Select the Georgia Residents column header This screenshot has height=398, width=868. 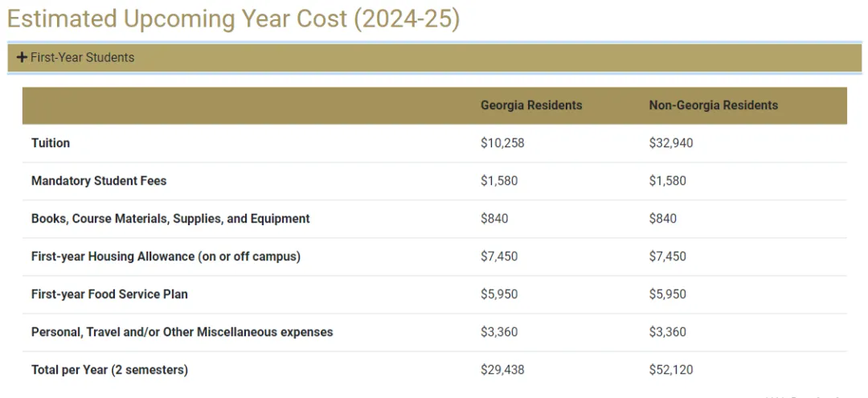point(531,105)
